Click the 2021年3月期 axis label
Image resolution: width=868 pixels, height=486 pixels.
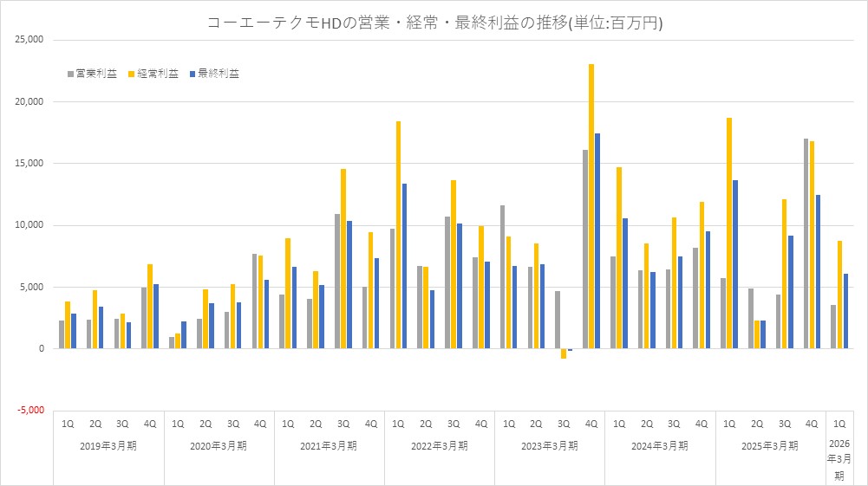coord(330,446)
